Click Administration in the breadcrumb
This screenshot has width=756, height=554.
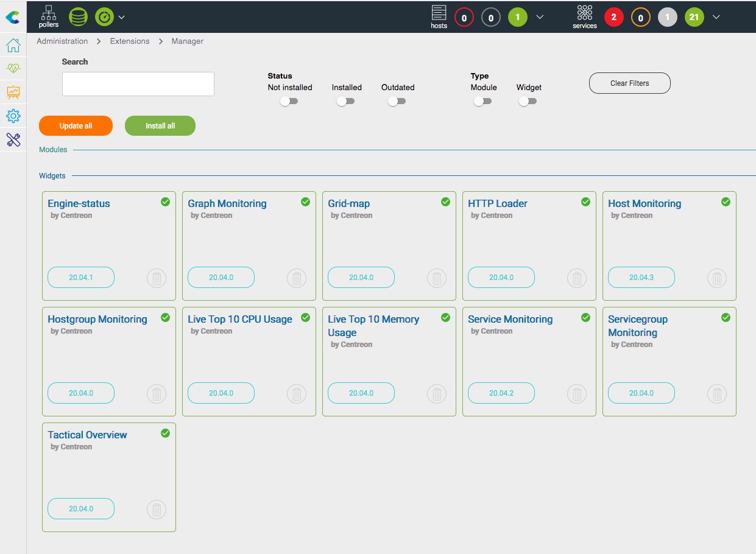(62, 41)
